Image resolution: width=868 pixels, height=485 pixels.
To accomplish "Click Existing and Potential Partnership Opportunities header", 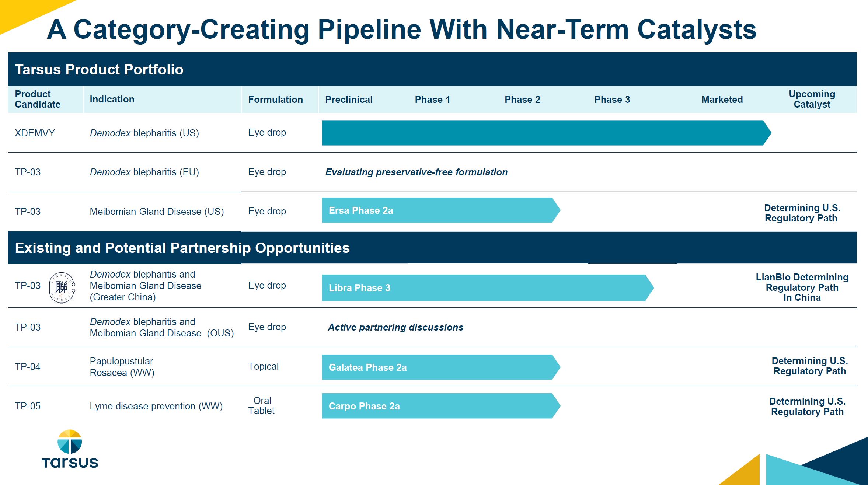I will tap(182, 248).
